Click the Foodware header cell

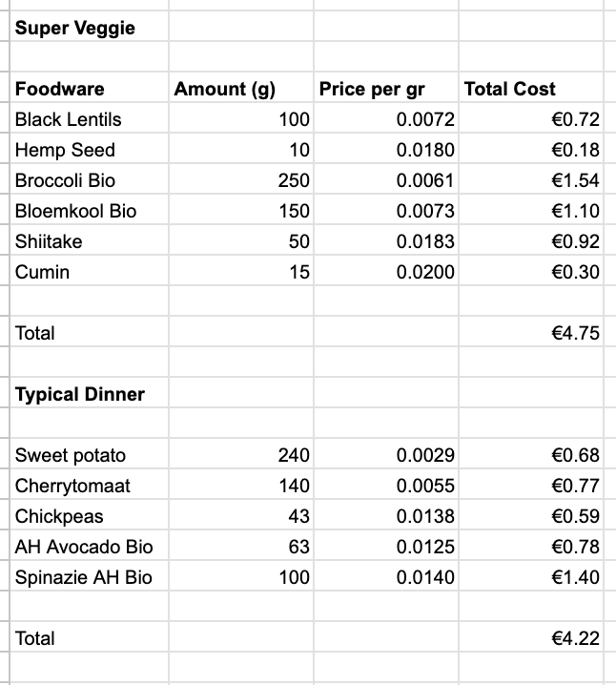coord(60,89)
